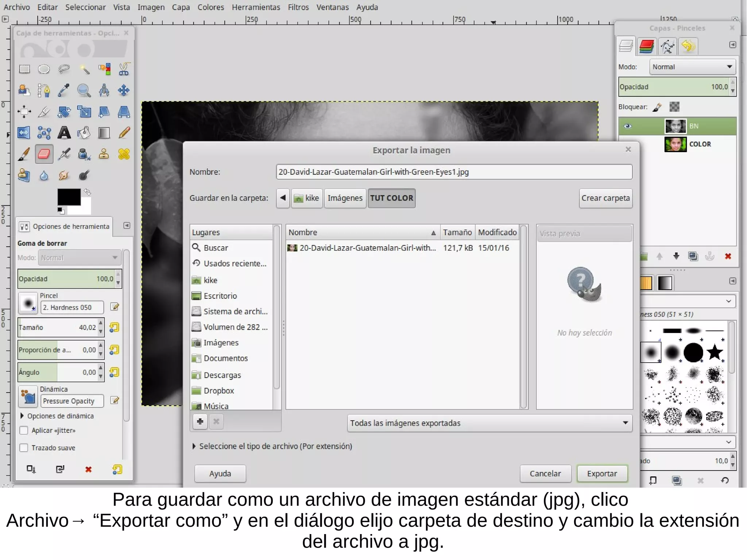Screen dimensions: 747x560
Task: Click the black foreground color swatch
Action: pyautogui.click(x=69, y=197)
